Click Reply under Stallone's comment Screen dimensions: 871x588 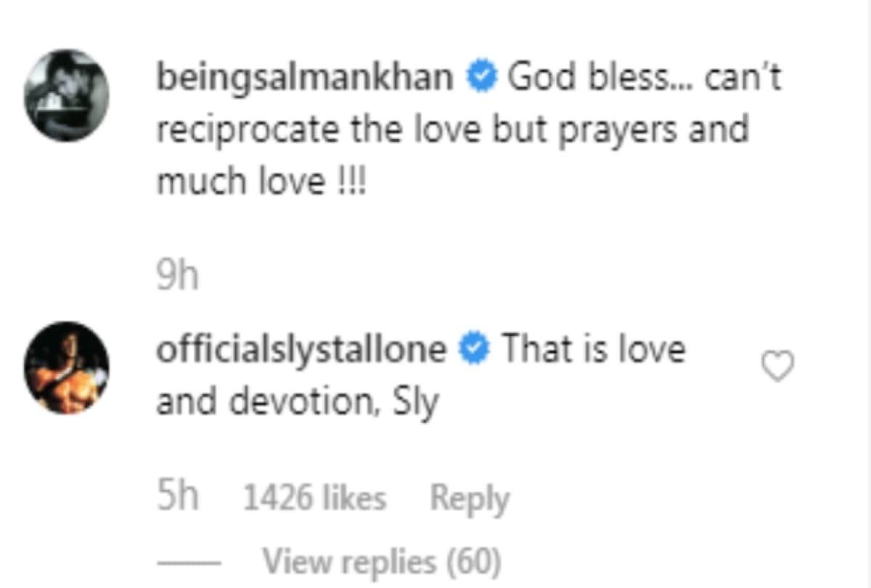tap(468, 497)
